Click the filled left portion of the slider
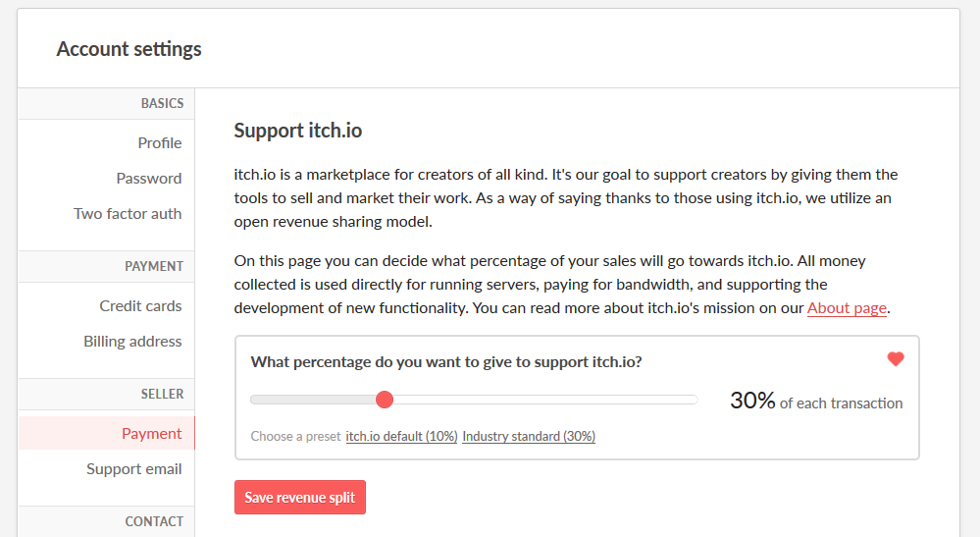The width and height of the screenshot is (980, 537). [312, 400]
